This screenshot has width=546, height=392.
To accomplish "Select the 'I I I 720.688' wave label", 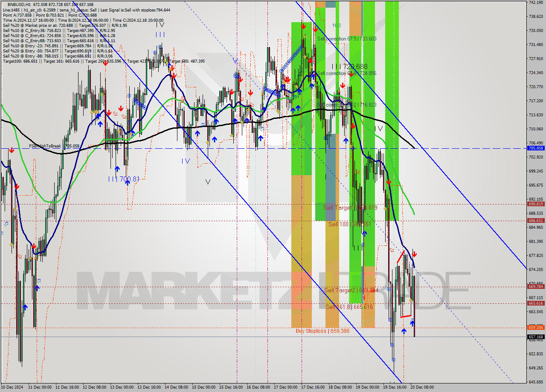I will click(x=350, y=66).
